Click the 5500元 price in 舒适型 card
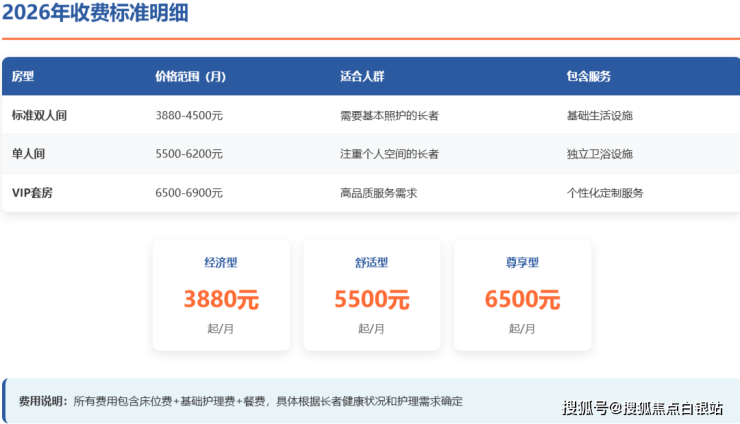Screen dimensions: 740x424 click(372, 298)
